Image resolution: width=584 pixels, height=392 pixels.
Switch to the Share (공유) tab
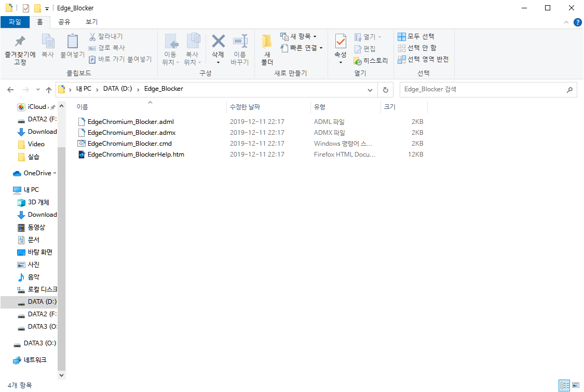pyautogui.click(x=64, y=22)
